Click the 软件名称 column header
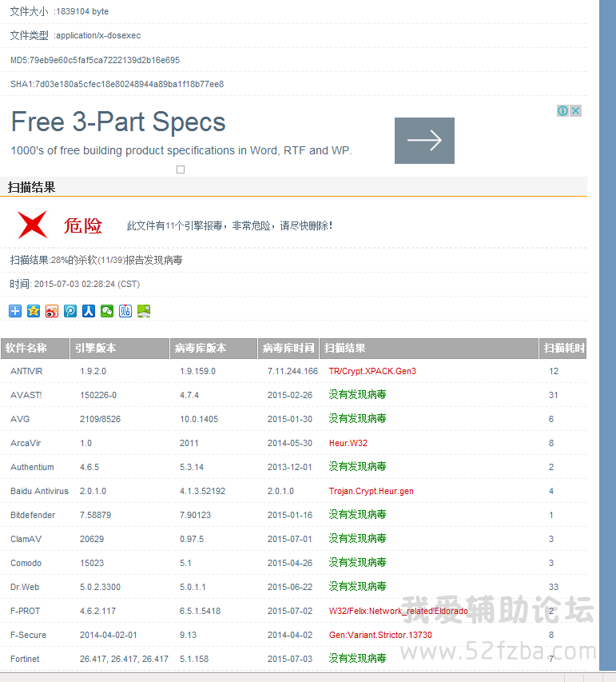Image resolution: width=616 pixels, height=682 pixels. [35, 349]
